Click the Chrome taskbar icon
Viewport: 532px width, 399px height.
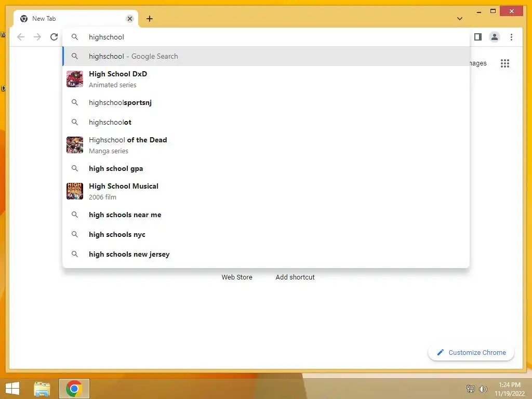click(x=74, y=389)
